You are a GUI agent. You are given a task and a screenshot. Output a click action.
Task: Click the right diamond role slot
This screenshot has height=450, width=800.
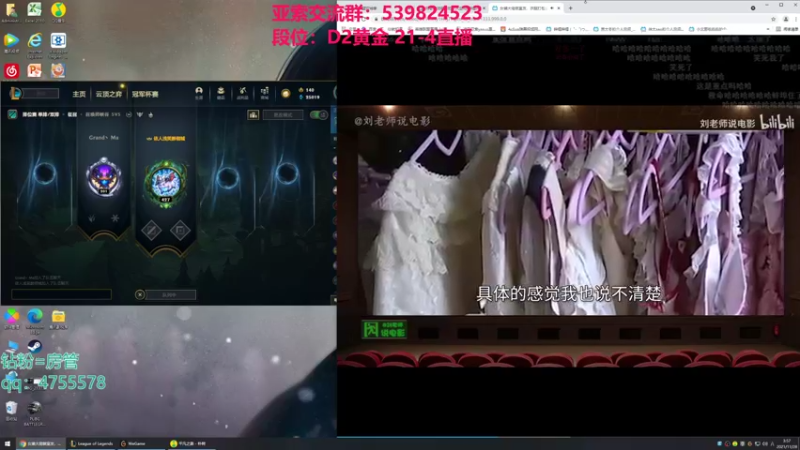pos(180,231)
